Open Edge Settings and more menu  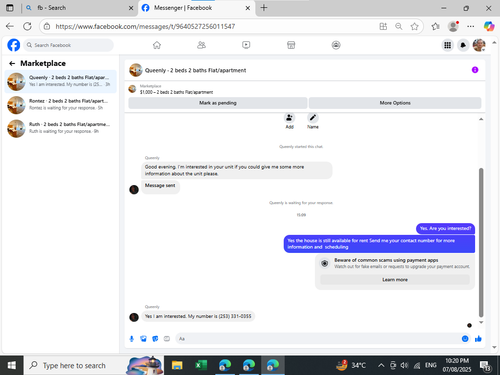471,26
